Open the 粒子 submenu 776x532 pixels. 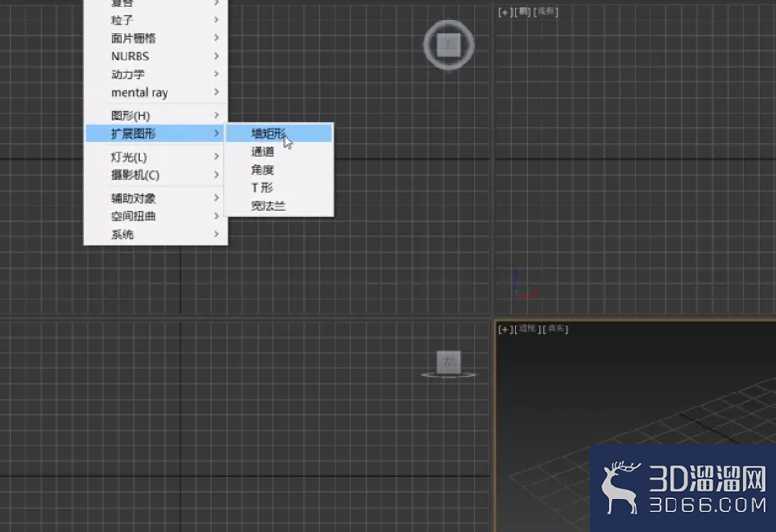(x=156, y=20)
